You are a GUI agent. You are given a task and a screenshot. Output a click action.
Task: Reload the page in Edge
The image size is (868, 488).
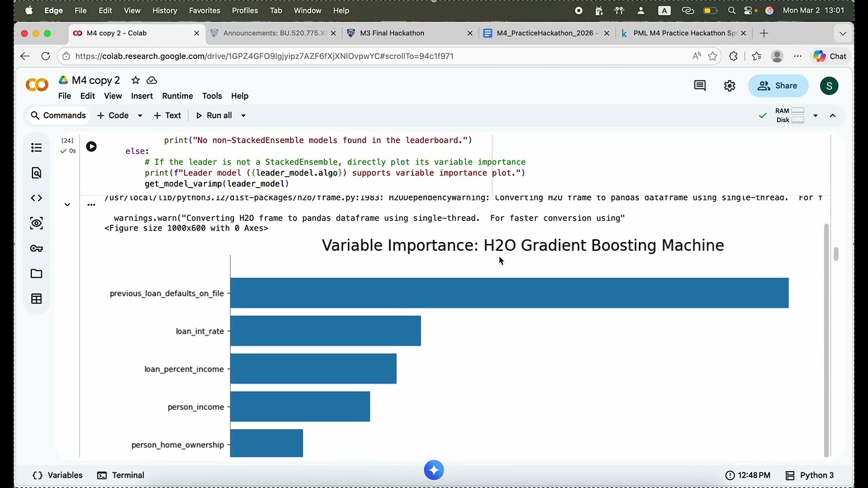45,56
